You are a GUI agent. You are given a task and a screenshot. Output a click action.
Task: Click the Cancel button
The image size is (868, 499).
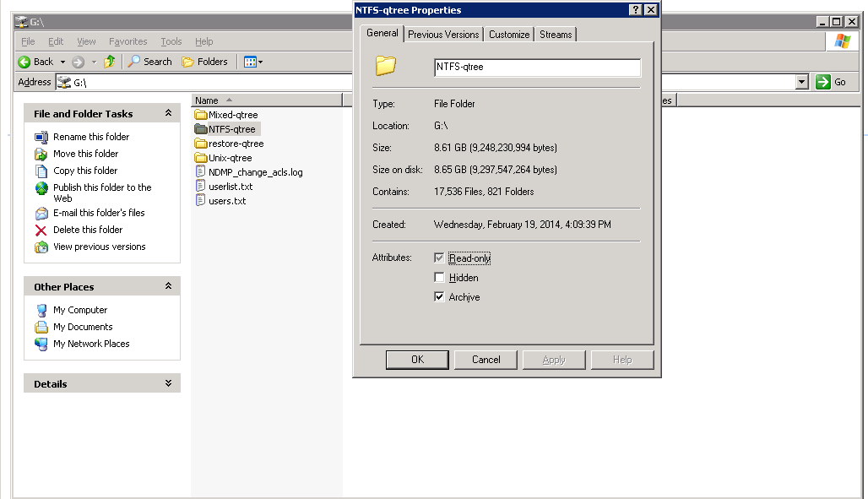[x=486, y=360]
